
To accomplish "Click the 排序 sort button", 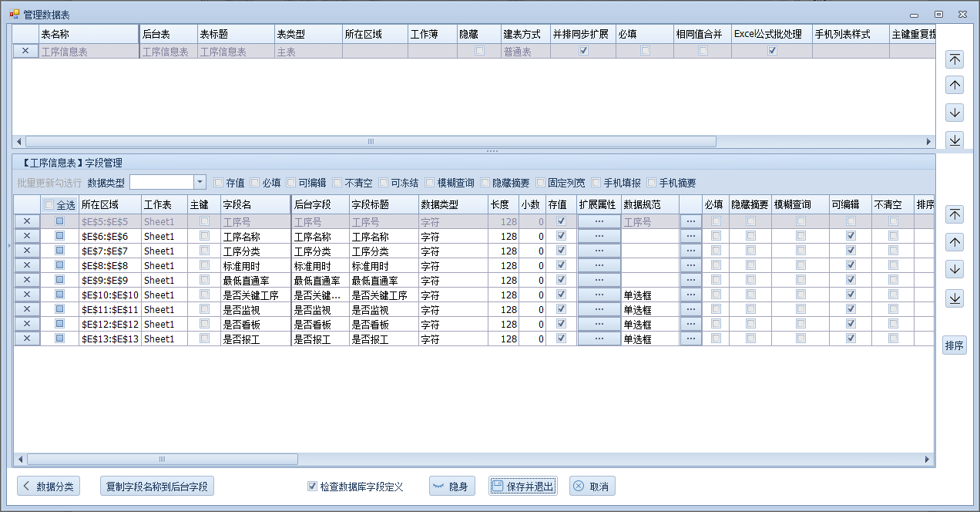I will click(954, 345).
